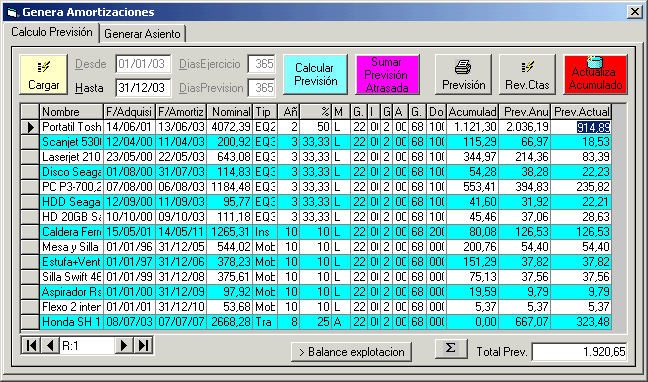Click the Nominal column header
648x382 pixels.
pos(229,112)
